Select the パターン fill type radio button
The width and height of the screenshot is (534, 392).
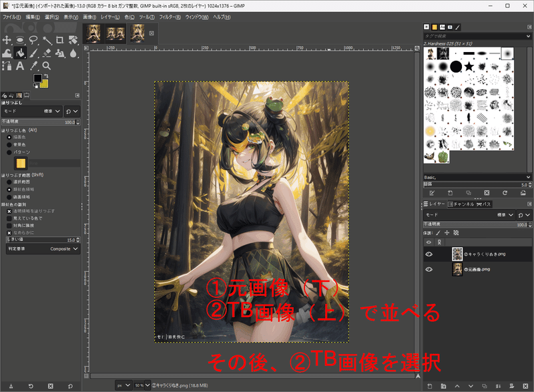(x=9, y=152)
